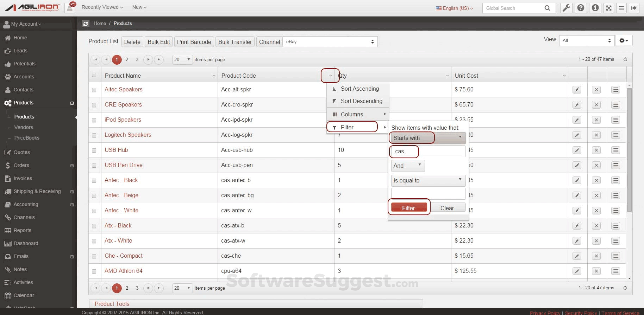
Task: Toggle the select-all header checkbox
Action: click(x=94, y=75)
